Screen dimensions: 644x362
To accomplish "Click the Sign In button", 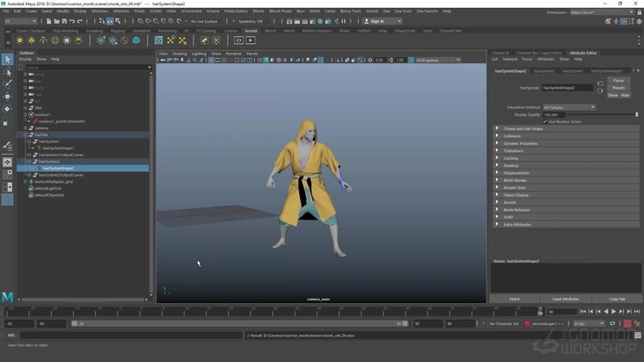I will click(382, 21).
